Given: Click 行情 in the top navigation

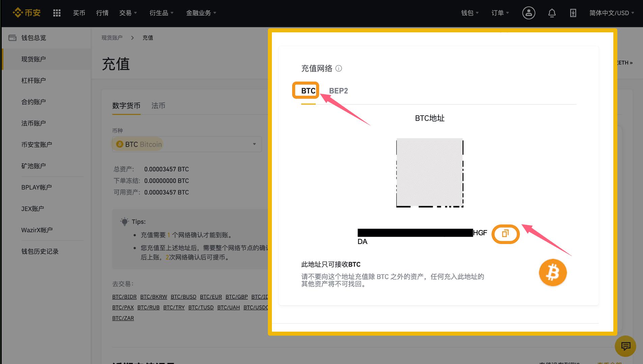Looking at the screenshot, I should click(x=102, y=13).
